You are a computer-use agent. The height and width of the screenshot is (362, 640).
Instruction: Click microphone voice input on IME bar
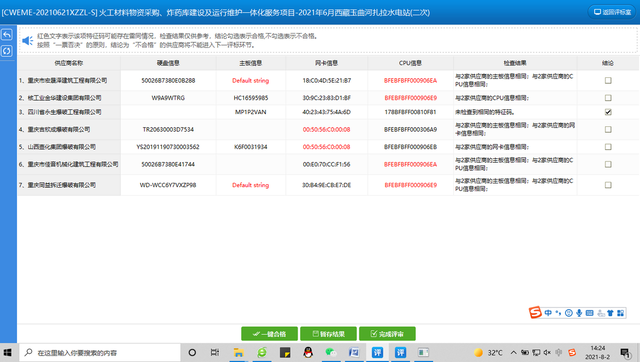(x=579, y=313)
